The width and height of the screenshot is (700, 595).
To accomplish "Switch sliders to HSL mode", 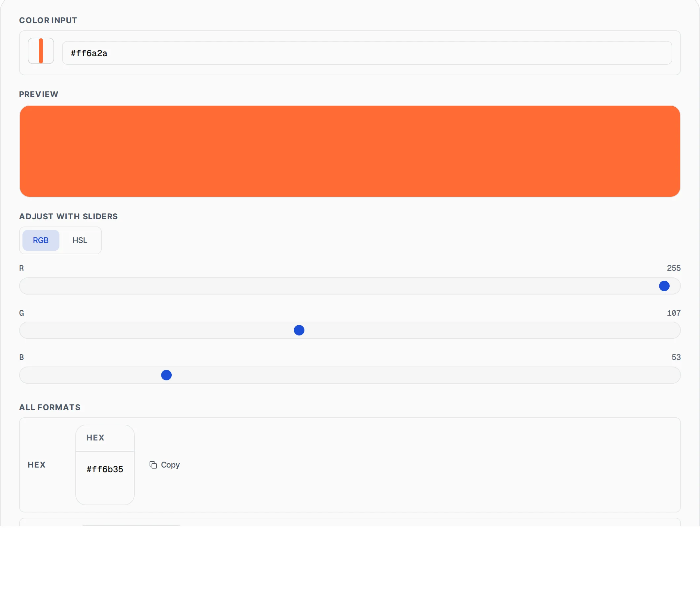I will (x=80, y=240).
